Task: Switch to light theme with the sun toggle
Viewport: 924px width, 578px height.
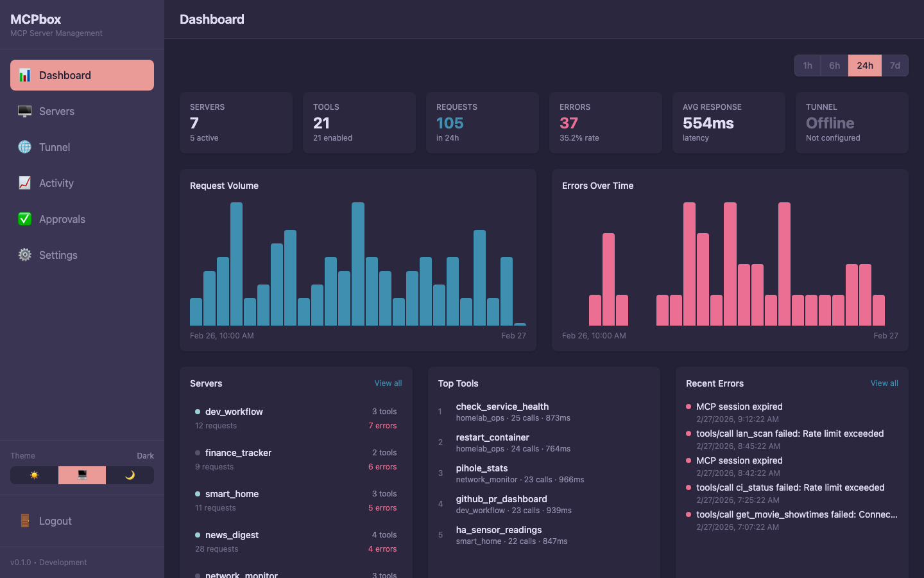Action: point(33,475)
